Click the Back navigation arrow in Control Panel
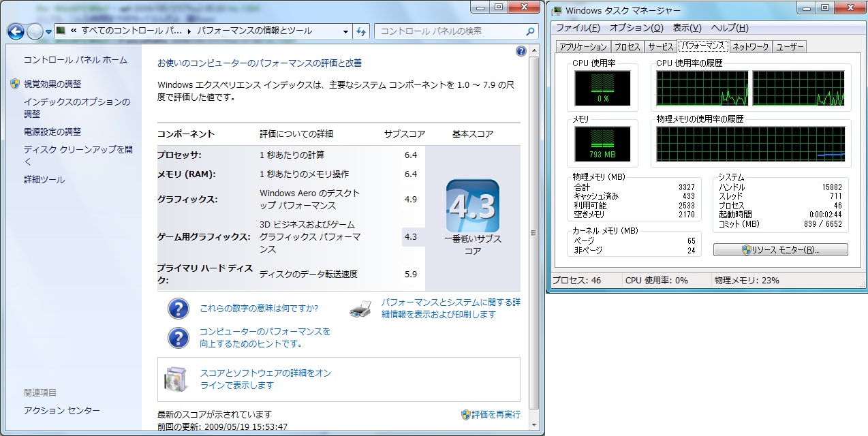The width and height of the screenshot is (868, 436). (x=16, y=31)
